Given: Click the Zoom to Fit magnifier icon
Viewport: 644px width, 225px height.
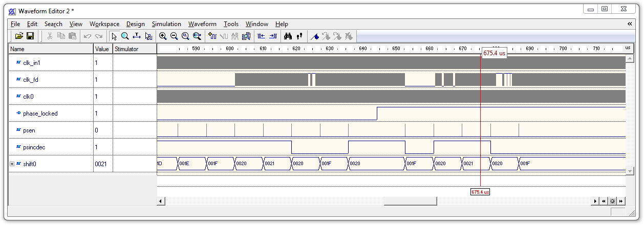Looking at the screenshot, I should (x=185, y=36).
